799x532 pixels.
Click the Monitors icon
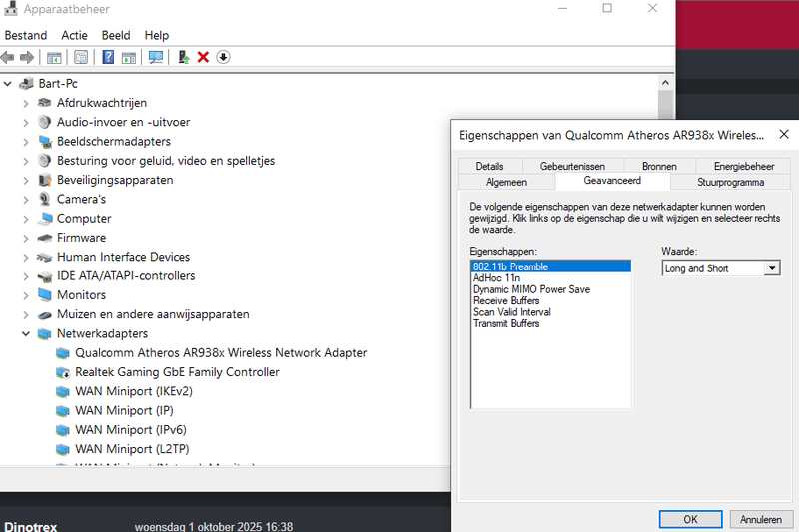pos(45,295)
